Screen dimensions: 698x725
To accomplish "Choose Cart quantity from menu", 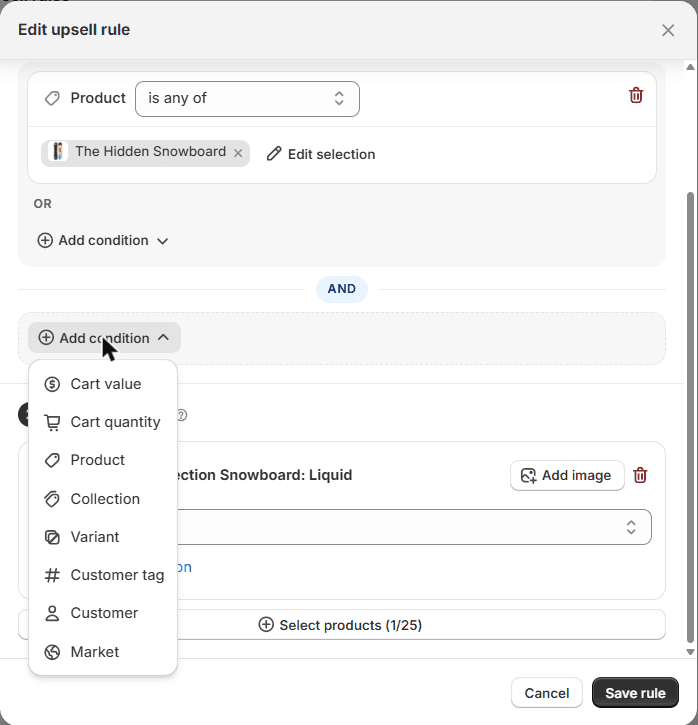I will click(103, 422).
